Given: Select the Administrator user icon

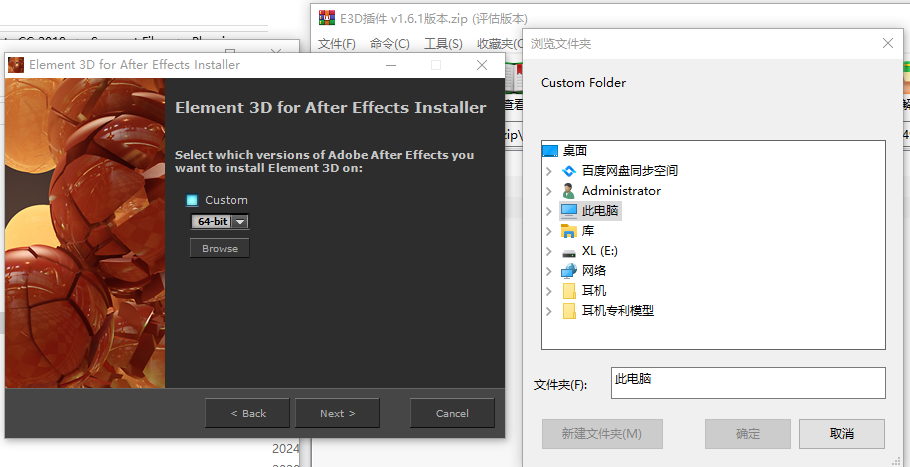Looking at the screenshot, I should pos(569,191).
